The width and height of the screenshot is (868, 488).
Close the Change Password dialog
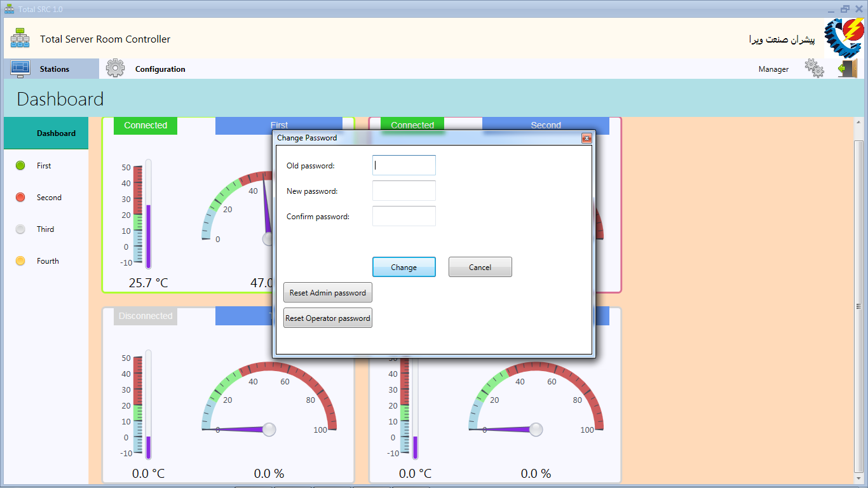587,138
